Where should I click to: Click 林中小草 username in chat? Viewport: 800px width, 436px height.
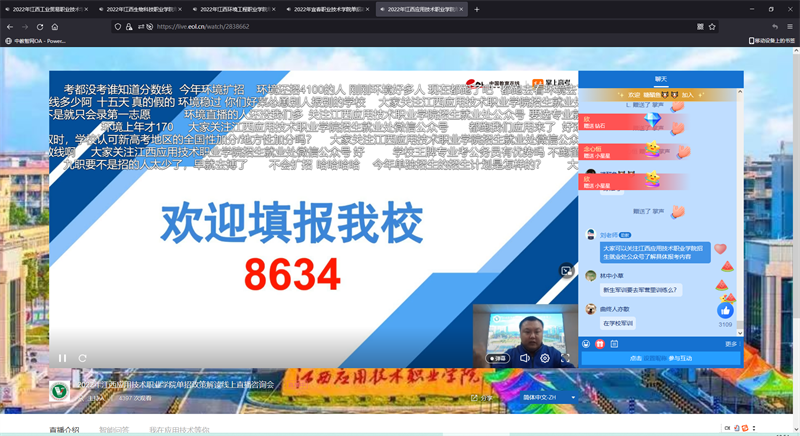coord(611,276)
